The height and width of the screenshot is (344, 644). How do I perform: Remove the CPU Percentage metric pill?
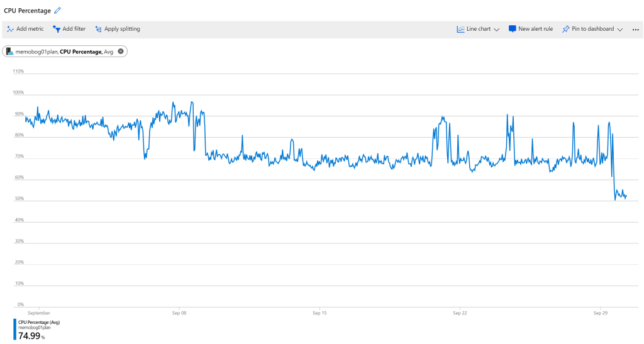click(x=121, y=52)
